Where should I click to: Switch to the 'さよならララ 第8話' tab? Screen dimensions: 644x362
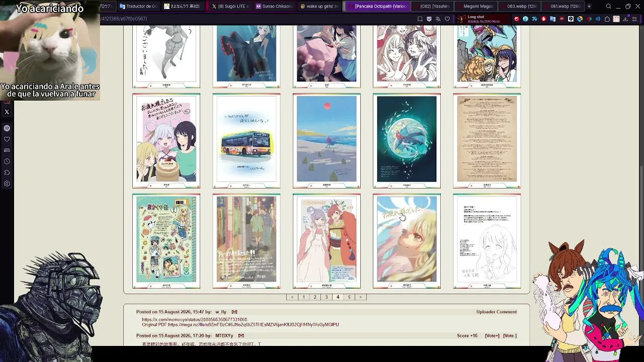pyautogui.click(x=182, y=7)
